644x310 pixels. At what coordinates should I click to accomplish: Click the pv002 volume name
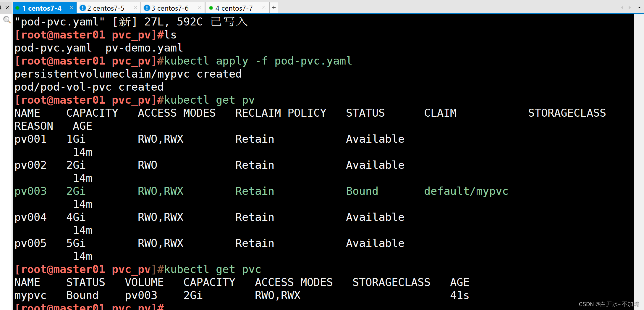tap(30, 165)
